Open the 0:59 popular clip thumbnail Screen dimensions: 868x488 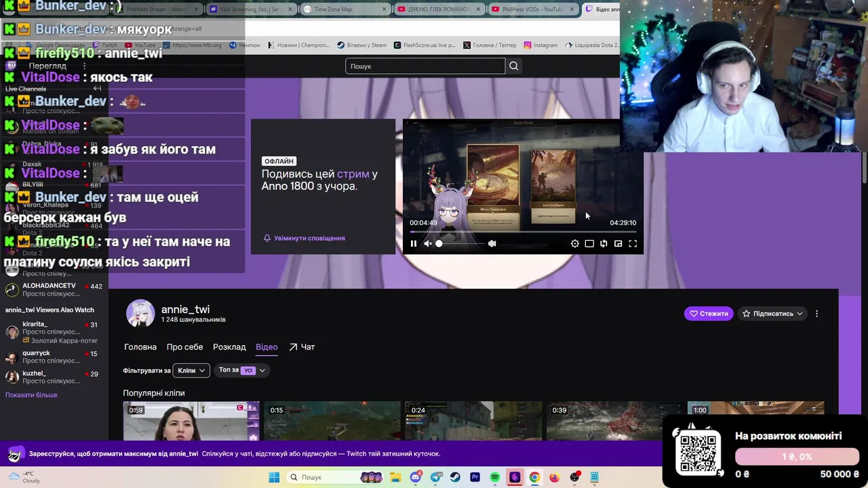[191, 421]
